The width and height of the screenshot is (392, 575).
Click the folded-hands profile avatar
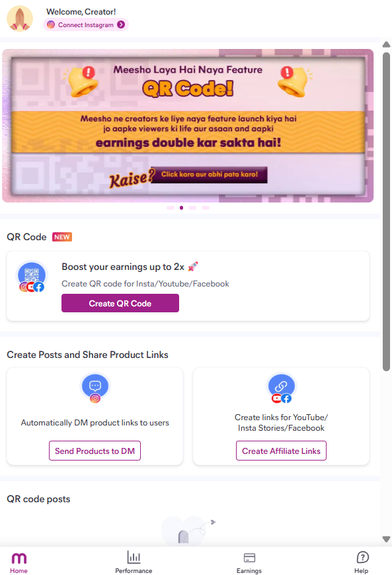[20, 19]
